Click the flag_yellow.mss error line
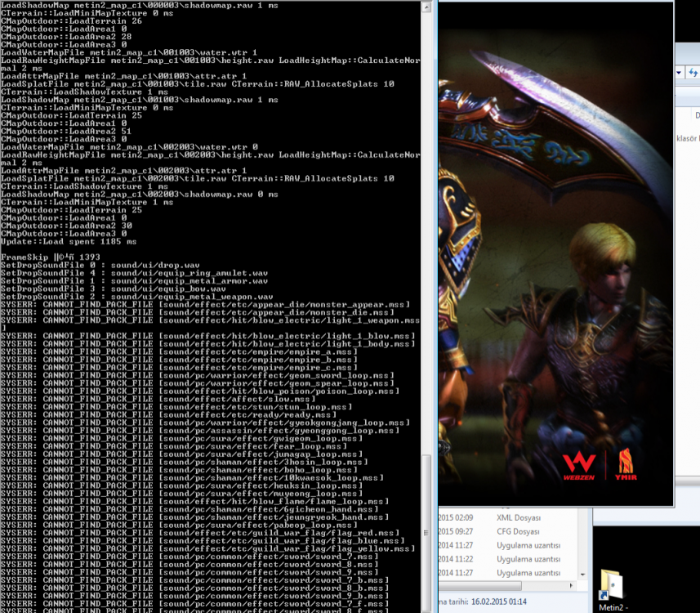Image resolution: width=700 pixels, height=613 pixels. coord(208,548)
